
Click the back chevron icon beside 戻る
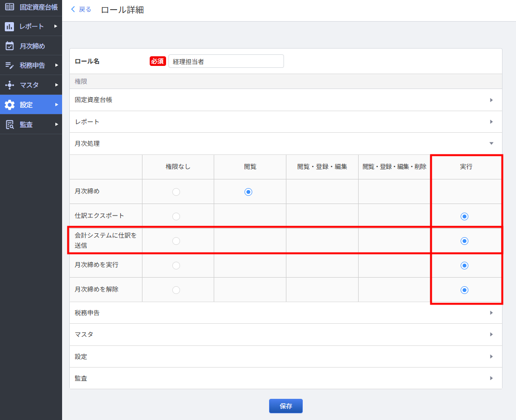73,10
